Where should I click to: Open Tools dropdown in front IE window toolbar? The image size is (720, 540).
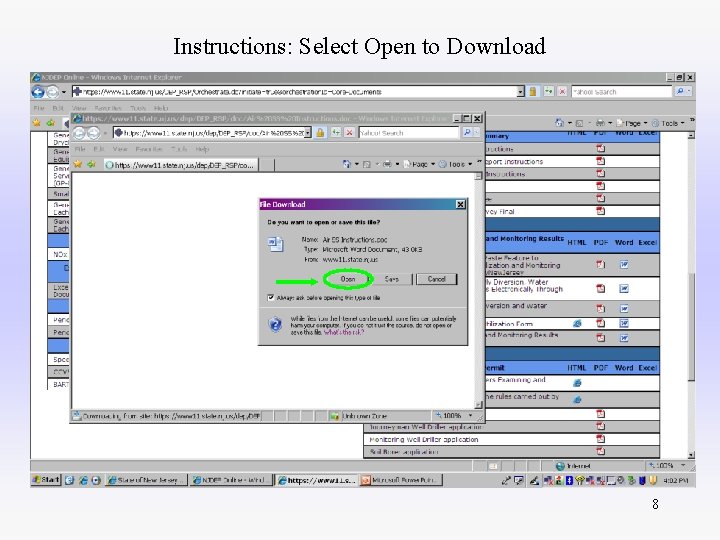(x=456, y=164)
